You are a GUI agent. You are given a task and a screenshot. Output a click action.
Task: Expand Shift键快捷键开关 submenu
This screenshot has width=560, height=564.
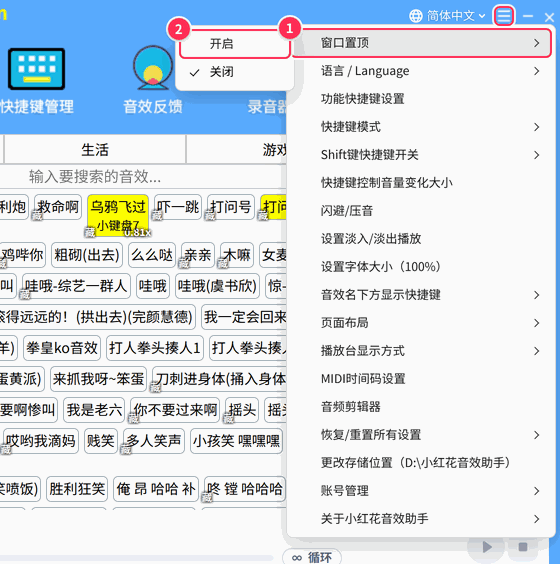pyautogui.click(x=422, y=155)
